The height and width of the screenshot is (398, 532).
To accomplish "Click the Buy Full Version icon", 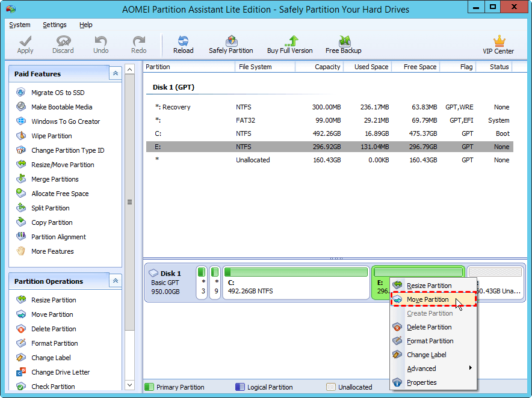I will click(x=291, y=41).
